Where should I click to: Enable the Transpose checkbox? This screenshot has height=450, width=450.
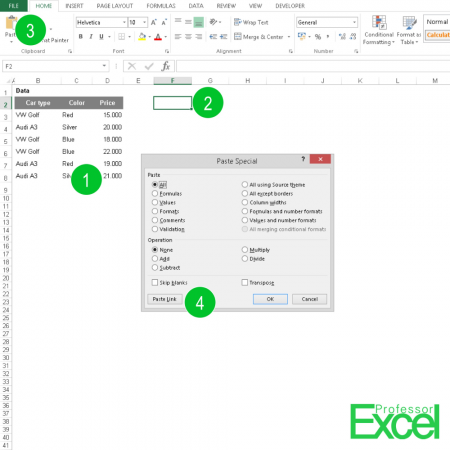coord(245,283)
